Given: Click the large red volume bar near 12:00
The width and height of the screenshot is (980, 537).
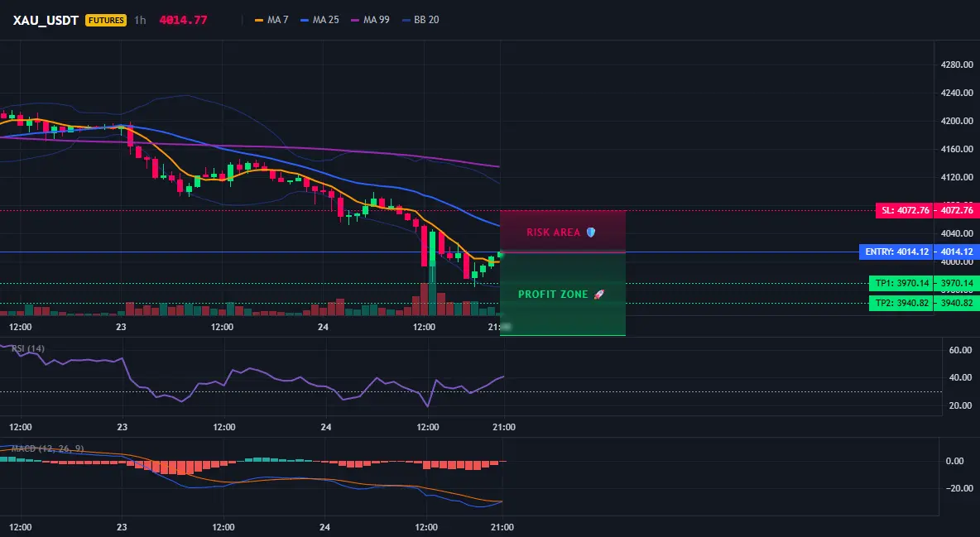Looking at the screenshot, I should click(425, 300).
